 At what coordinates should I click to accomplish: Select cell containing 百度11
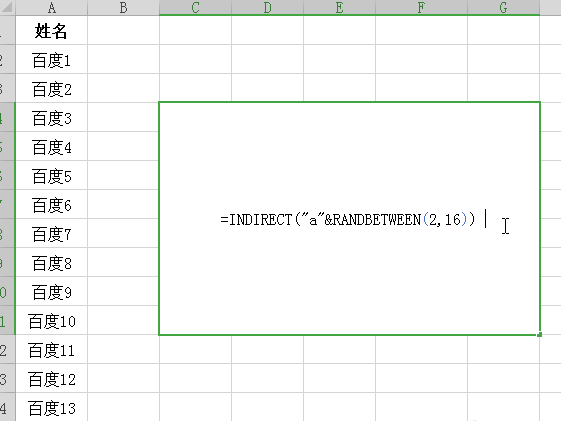[x=52, y=349]
